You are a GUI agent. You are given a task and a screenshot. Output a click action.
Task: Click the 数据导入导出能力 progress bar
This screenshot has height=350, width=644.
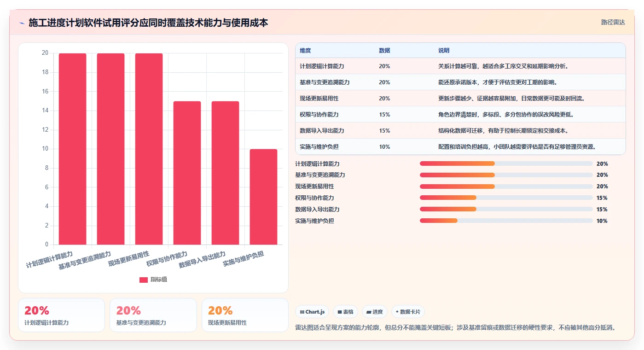(x=506, y=209)
